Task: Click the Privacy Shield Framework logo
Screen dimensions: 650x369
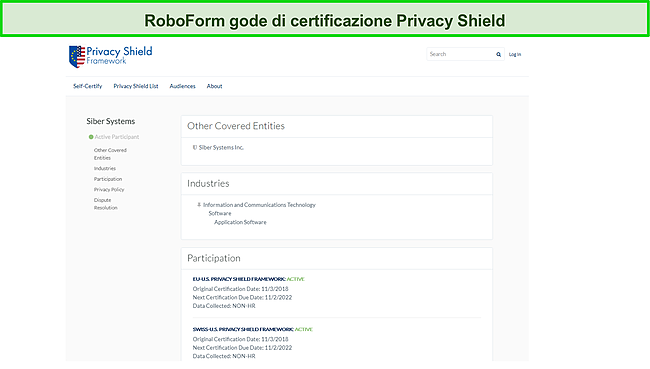Action: pos(111,56)
